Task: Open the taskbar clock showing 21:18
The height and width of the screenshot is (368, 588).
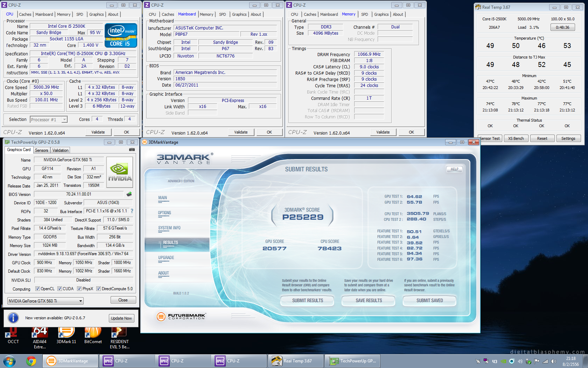Action: 571,361
